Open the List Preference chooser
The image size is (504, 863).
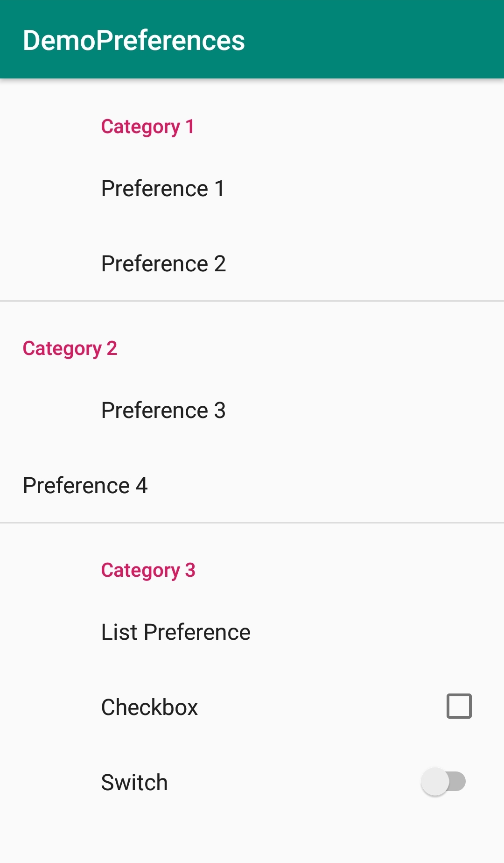click(x=175, y=632)
